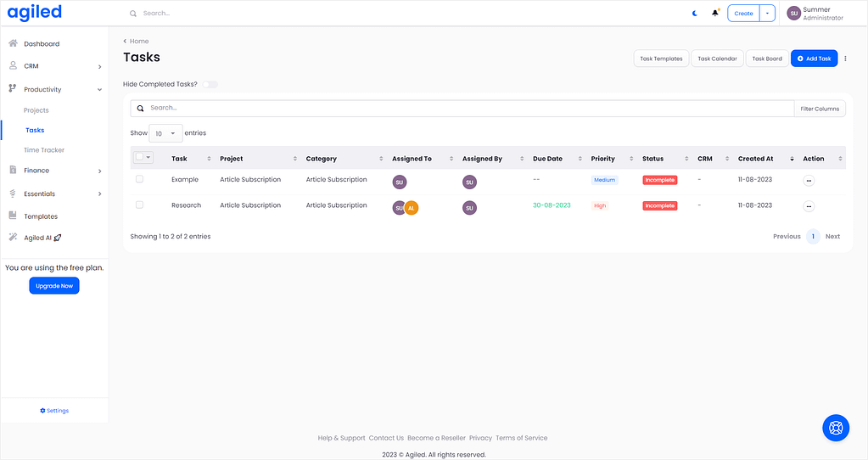Click Upgrade Now button

point(54,286)
